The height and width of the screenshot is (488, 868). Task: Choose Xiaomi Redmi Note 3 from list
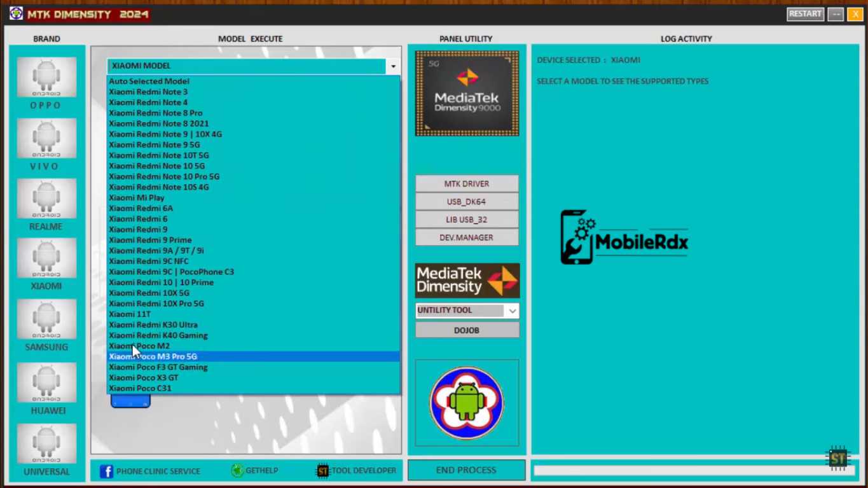[253, 92]
